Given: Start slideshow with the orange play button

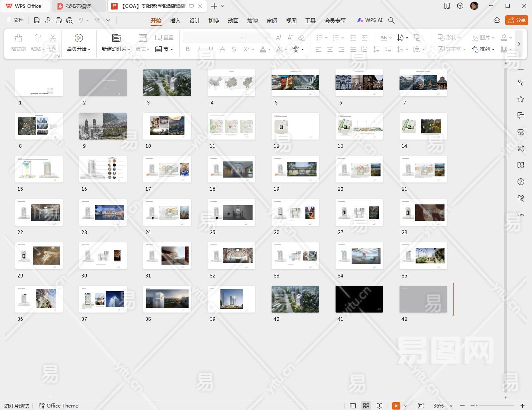Looking at the screenshot, I should coord(396,406).
